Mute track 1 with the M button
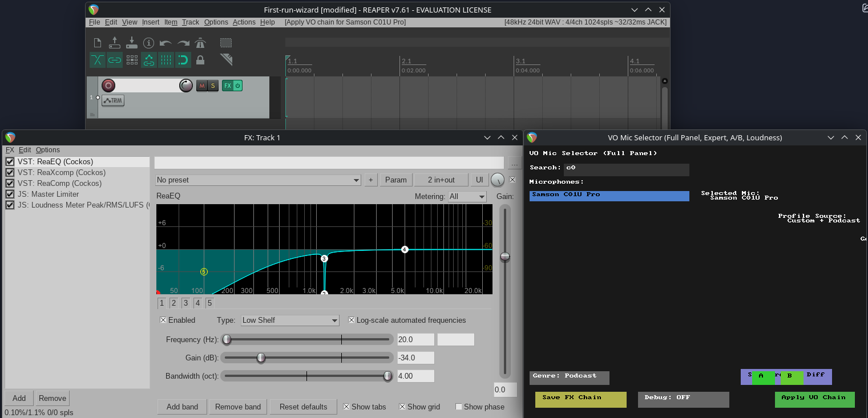 point(201,86)
